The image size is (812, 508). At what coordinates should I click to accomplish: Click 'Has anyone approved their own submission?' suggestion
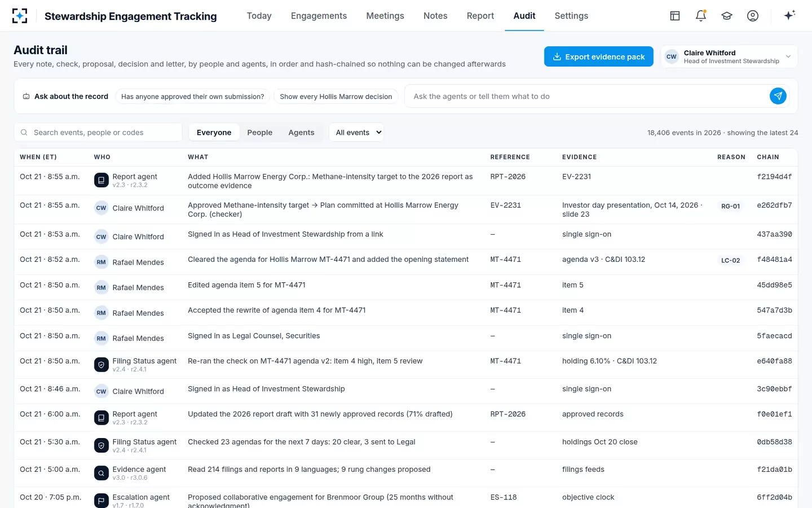pyautogui.click(x=192, y=97)
